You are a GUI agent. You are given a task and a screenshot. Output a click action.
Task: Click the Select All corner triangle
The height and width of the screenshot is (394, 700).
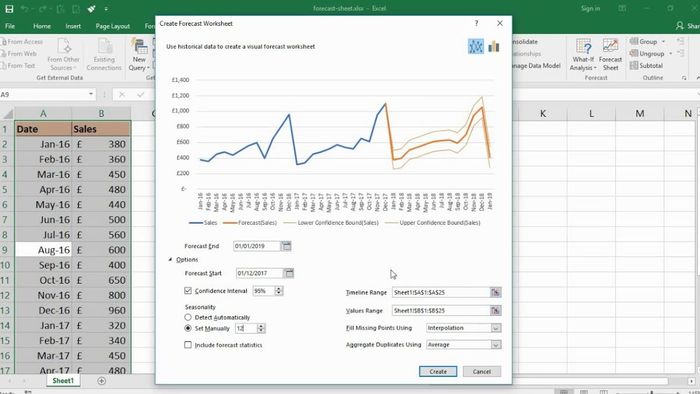coord(8,114)
